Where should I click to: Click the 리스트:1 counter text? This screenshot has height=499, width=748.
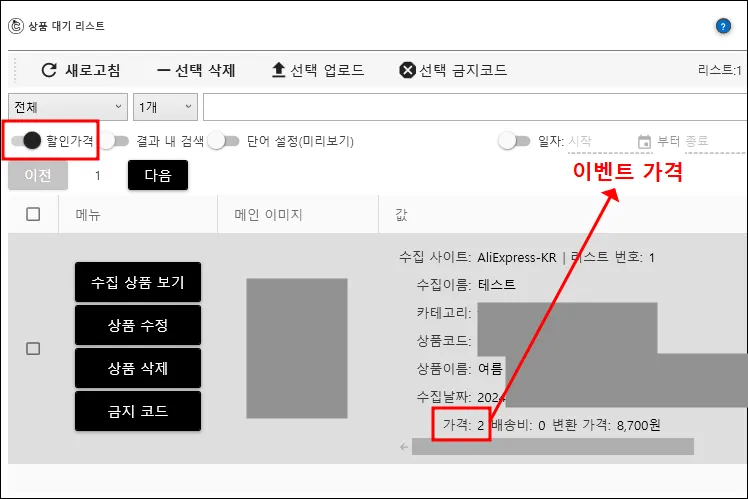pos(720,71)
